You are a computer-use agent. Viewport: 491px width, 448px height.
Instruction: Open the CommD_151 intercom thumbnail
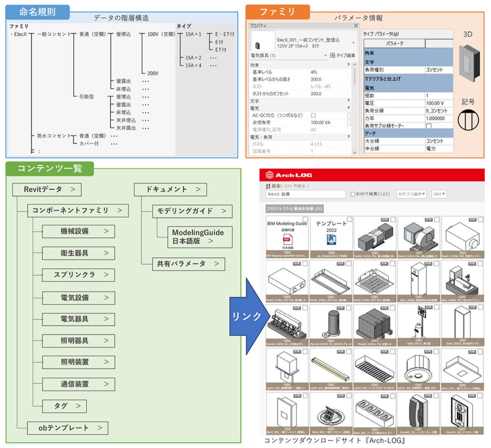pyautogui.click(x=419, y=413)
